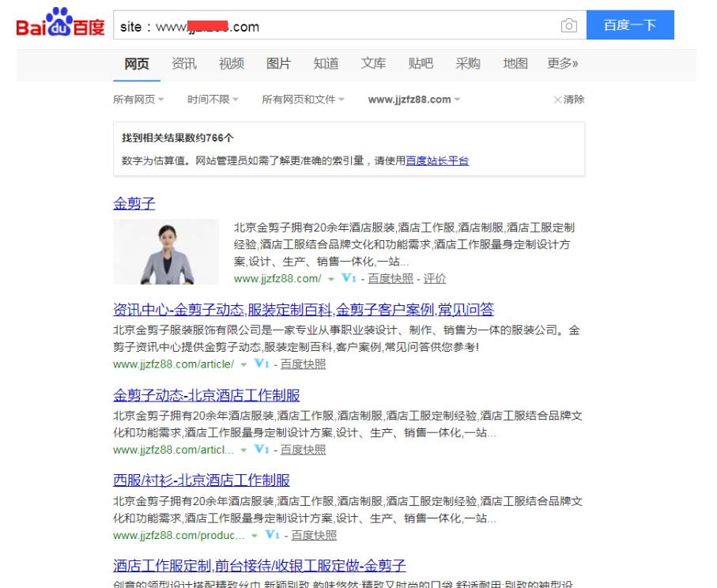This screenshot has height=588, width=717.
Task: Click the text 找到相关结果数约766个
Action: point(178,138)
